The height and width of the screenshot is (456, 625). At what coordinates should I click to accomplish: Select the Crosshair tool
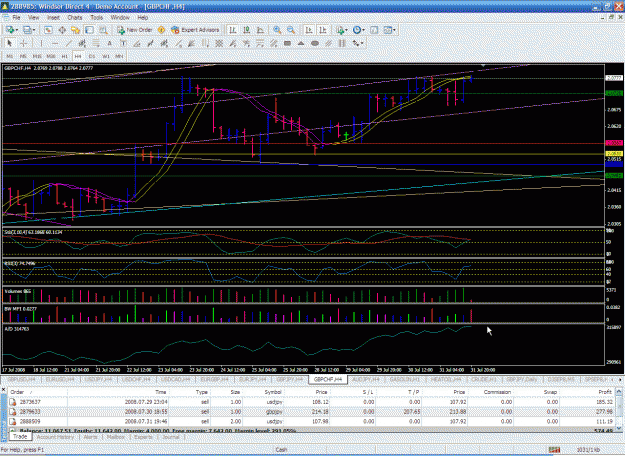click(24, 43)
